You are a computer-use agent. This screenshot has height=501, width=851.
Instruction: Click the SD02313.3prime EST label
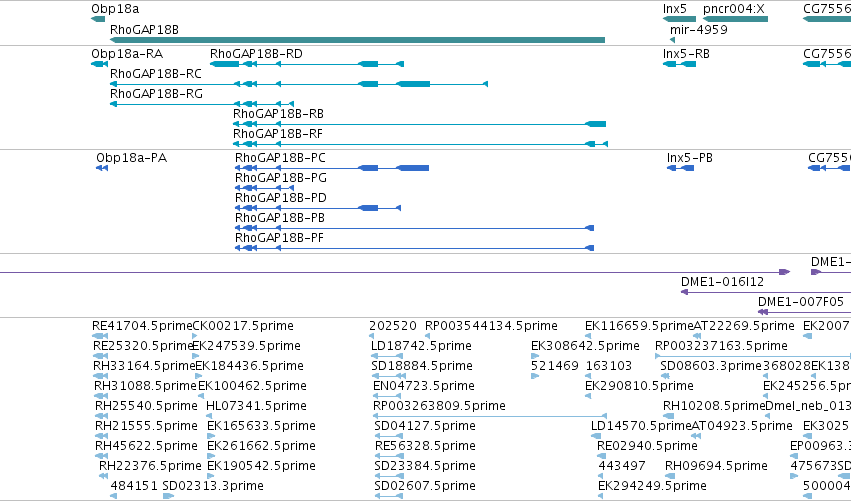coord(213,487)
